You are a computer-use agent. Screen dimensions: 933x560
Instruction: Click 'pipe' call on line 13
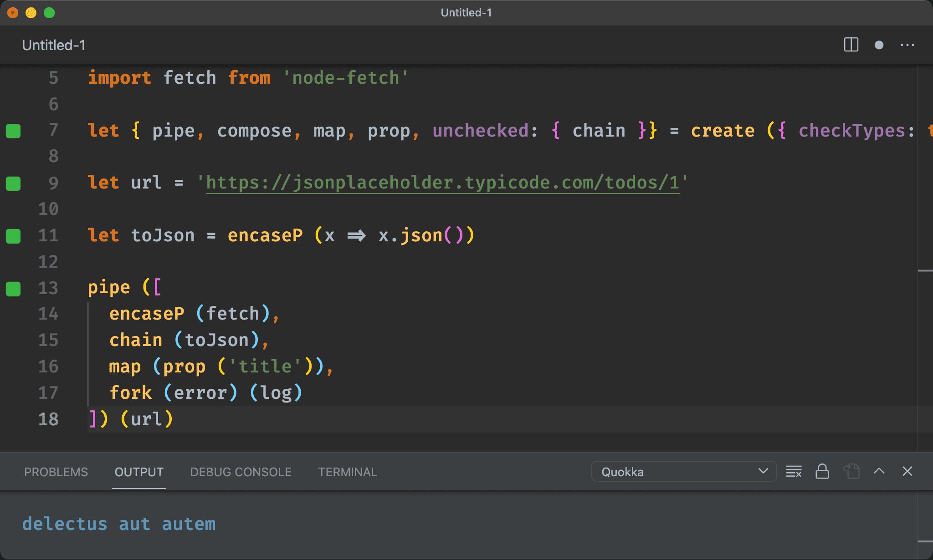pos(109,288)
